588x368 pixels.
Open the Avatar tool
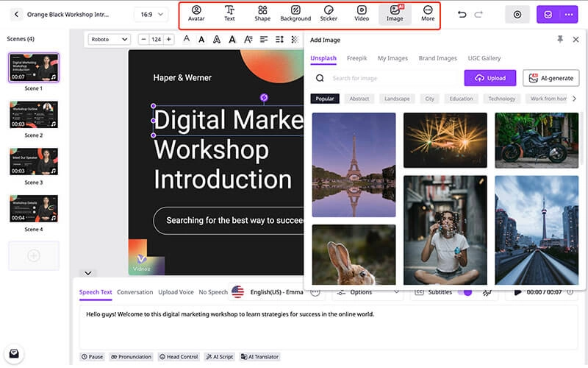tap(196, 13)
